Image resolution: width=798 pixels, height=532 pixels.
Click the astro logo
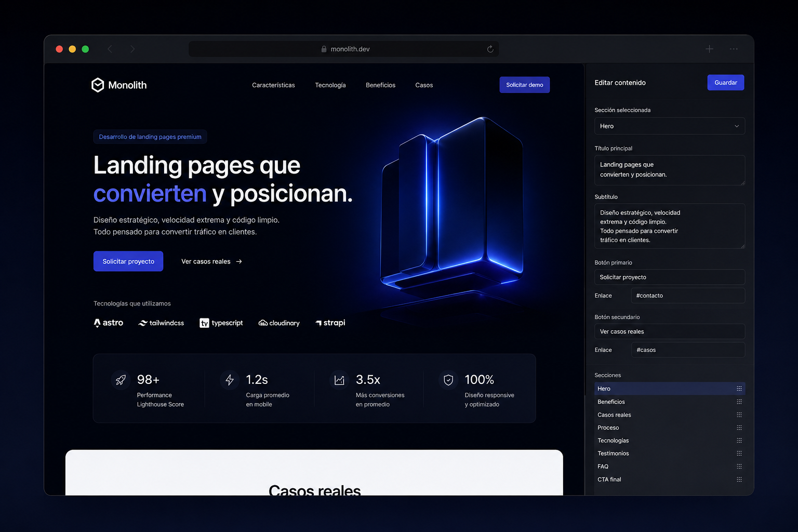tap(109, 323)
